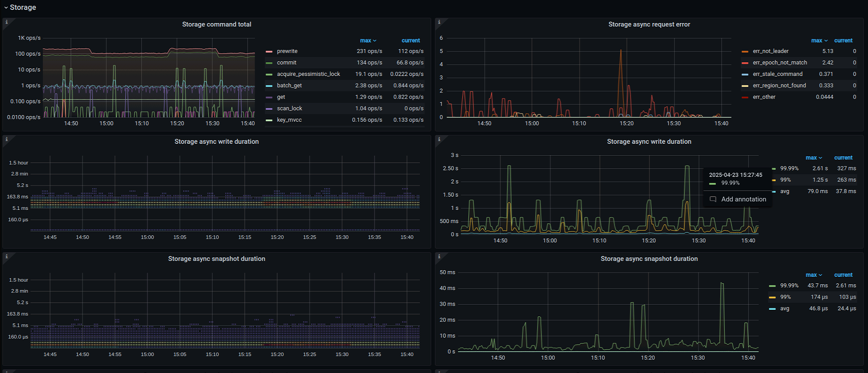Screen dimensions: 868x373
Task: Click info icon on Storage command total panel
Action: pos(7,22)
